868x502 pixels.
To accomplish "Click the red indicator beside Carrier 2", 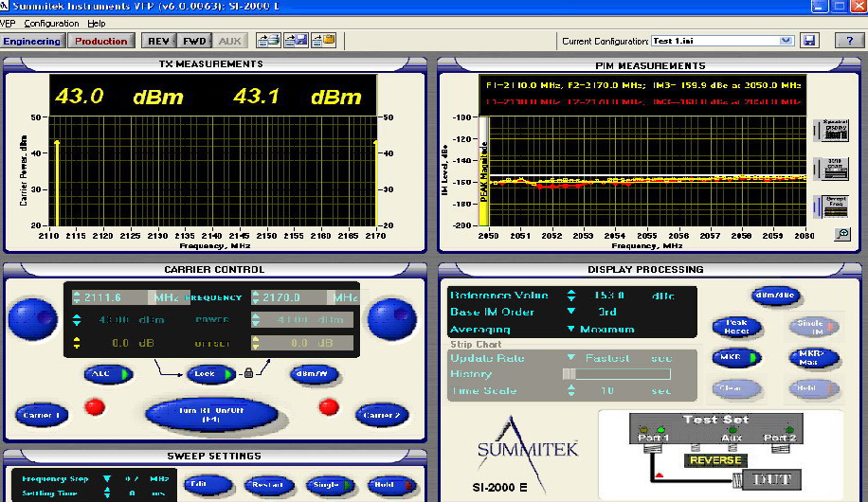I will point(329,407).
